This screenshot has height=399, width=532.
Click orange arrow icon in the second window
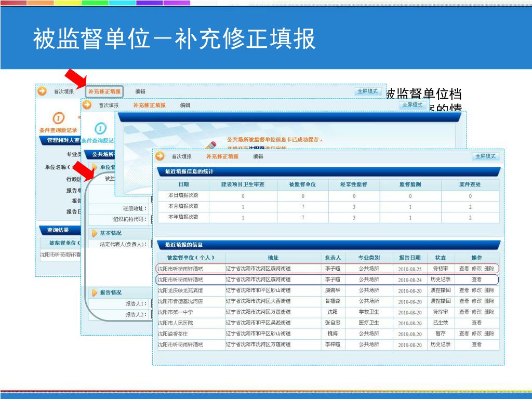[87, 105]
